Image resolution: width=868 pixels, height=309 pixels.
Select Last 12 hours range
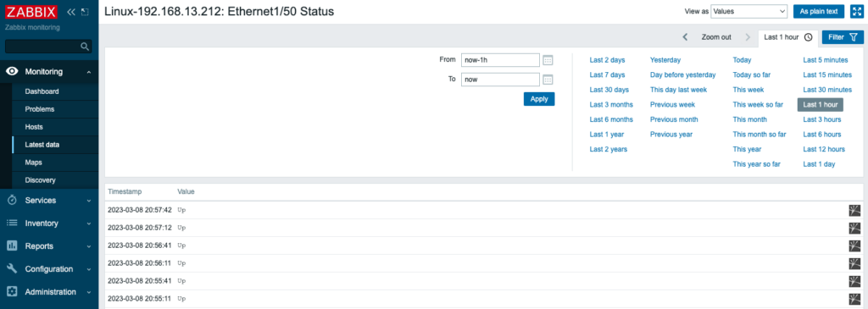tap(824, 149)
